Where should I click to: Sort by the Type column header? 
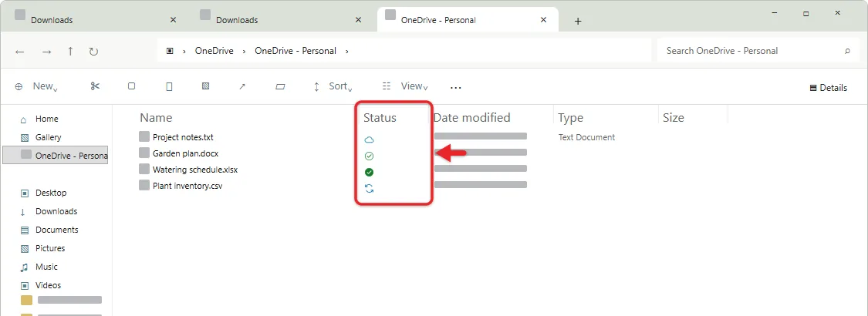[x=570, y=117]
